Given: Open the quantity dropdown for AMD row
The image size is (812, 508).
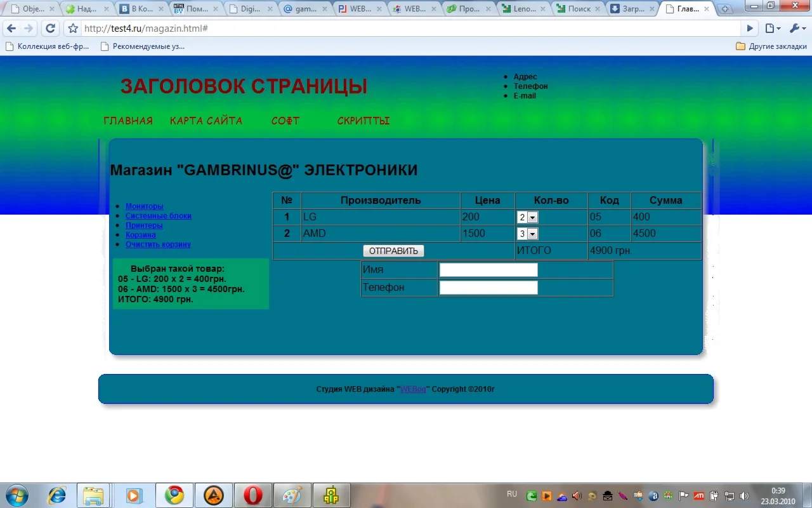Looking at the screenshot, I should coord(528,234).
